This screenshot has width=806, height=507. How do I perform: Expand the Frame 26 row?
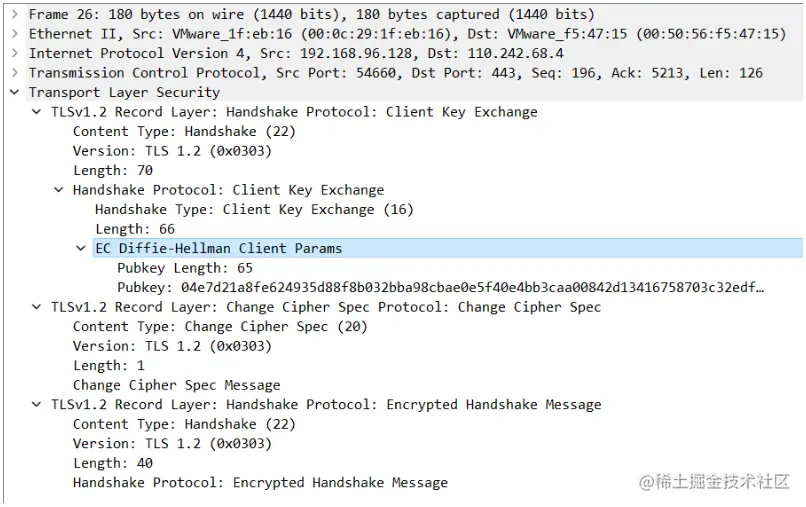[x=14, y=14]
